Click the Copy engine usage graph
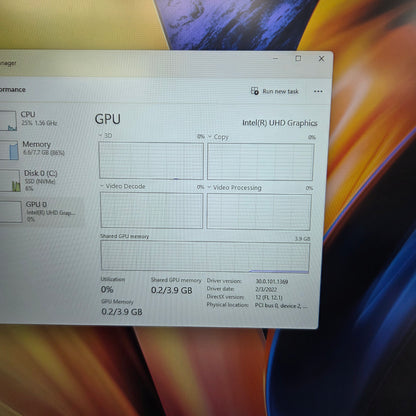 tap(260, 162)
